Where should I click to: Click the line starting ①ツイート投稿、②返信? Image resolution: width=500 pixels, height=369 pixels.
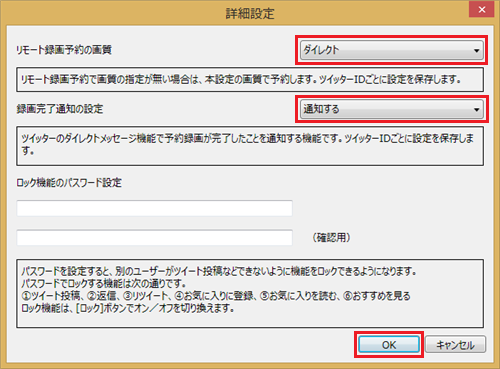(x=216, y=296)
